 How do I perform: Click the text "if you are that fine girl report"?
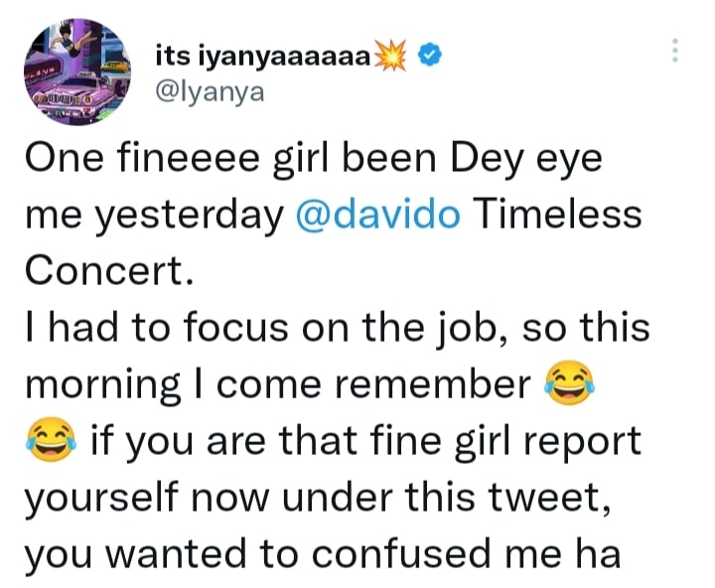(364, 438)
